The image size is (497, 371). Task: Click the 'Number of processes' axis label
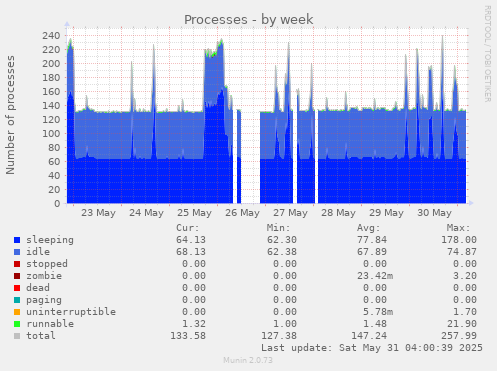[11, 115]
